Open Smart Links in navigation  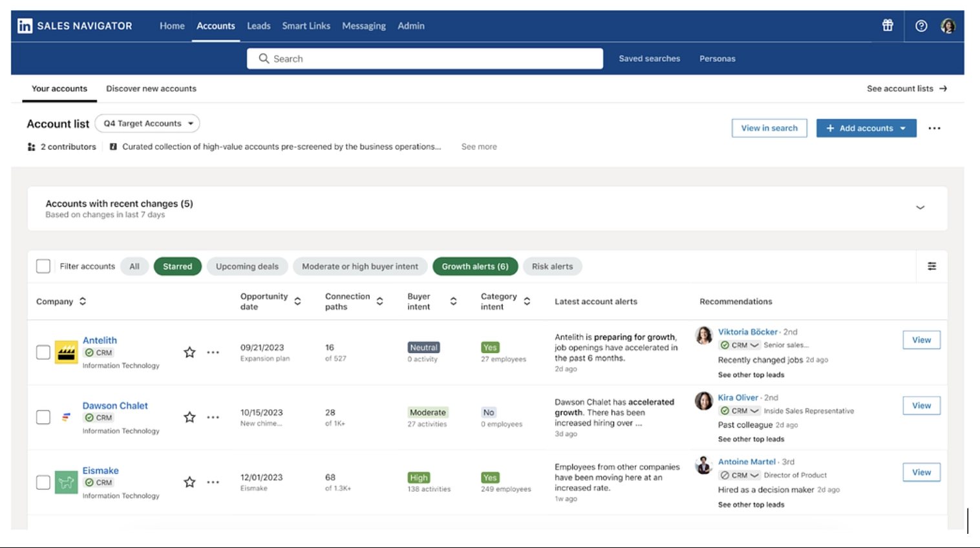pyautogui.click(x=306, y=26)
